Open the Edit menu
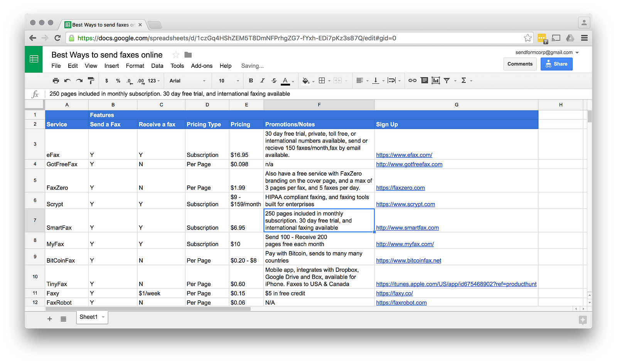617x364 pixels. click(x=73, y=66)
